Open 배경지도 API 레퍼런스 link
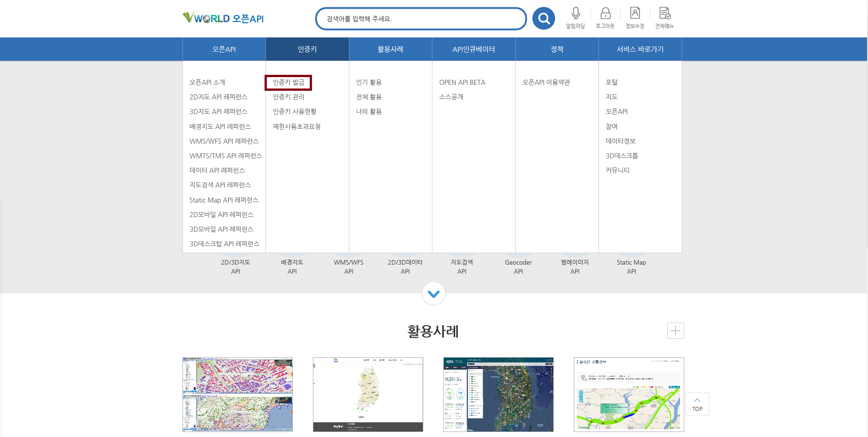The width and height of the screenshot is (868, 437). [220, 127]
